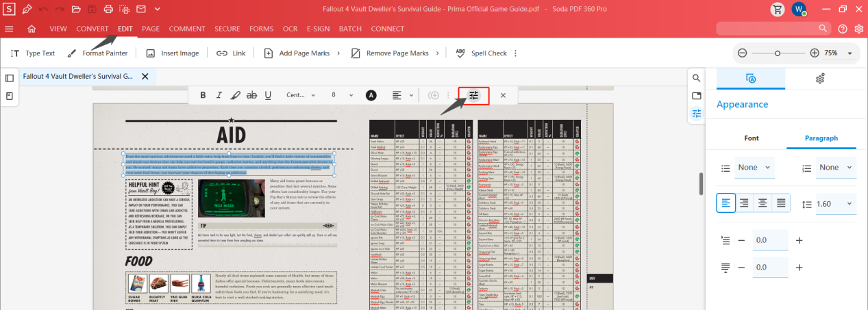Open the black text color swatch
Image resolution: width=868 pixels, height=310 pixels.
(371, 95)
